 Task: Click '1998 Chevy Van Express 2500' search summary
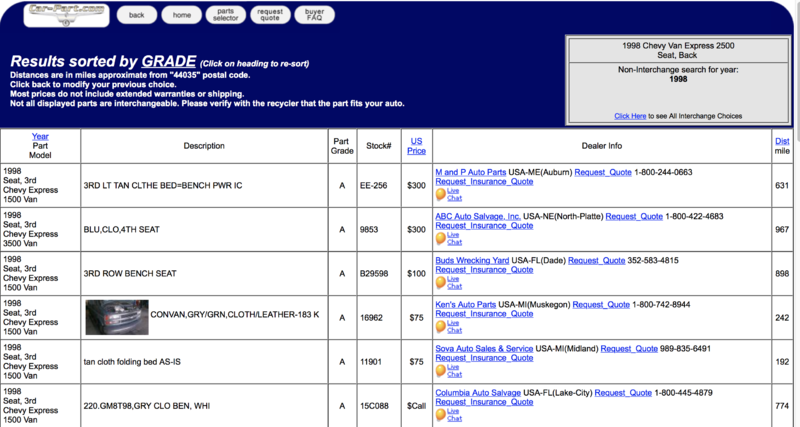click(678, 46)
